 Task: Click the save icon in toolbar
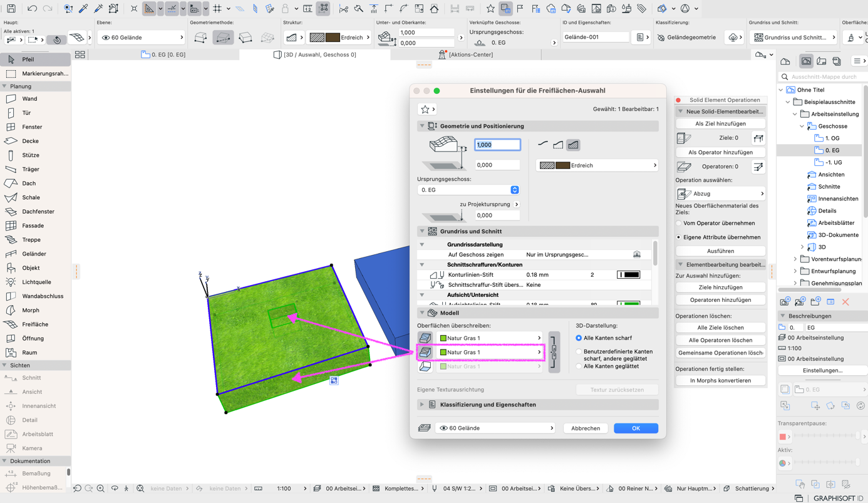[x=11, y=9]
